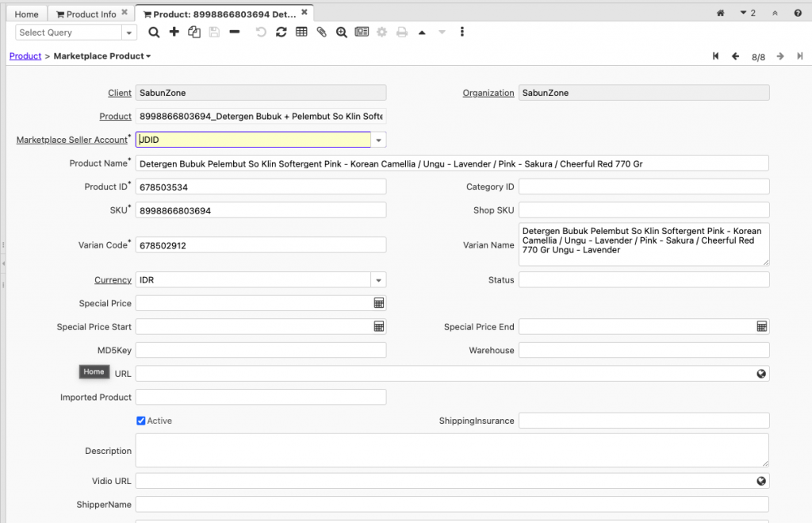
Task: Click the home icon at top right
Action: coord(720,13)
